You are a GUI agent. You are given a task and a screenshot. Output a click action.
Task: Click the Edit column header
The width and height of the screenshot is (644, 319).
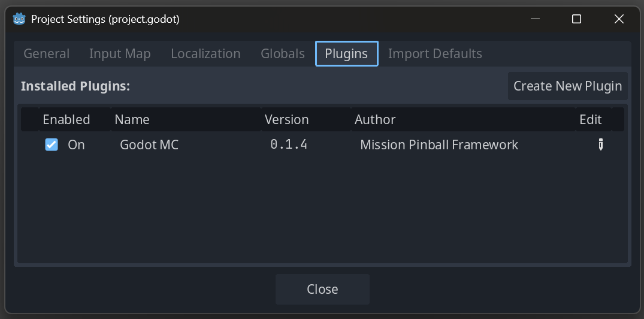point(590,119)
